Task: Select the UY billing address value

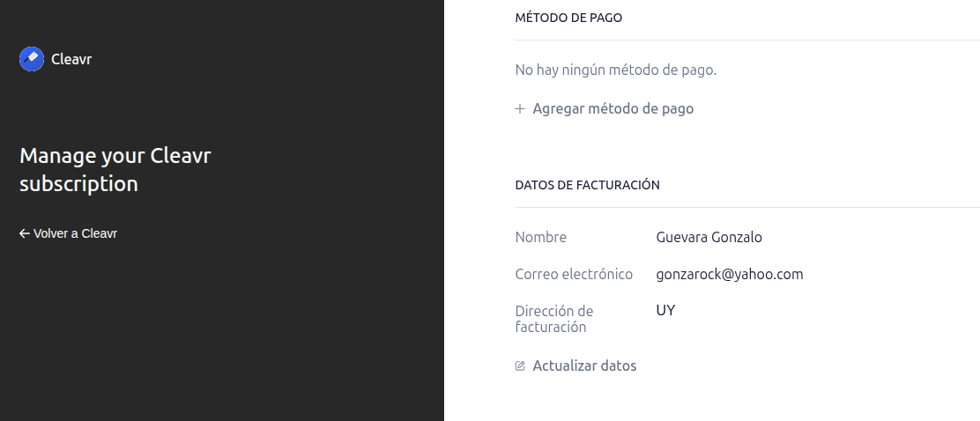Action: coord(665,310)
